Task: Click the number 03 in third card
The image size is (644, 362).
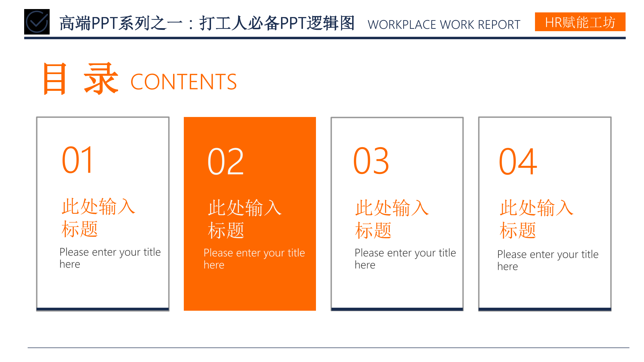Action: (x=371, y=161)
